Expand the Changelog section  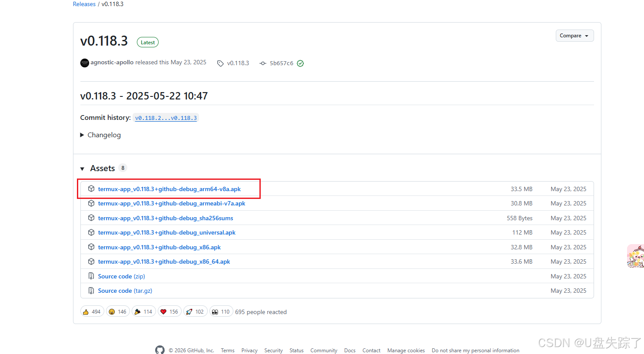click(100, 135)
